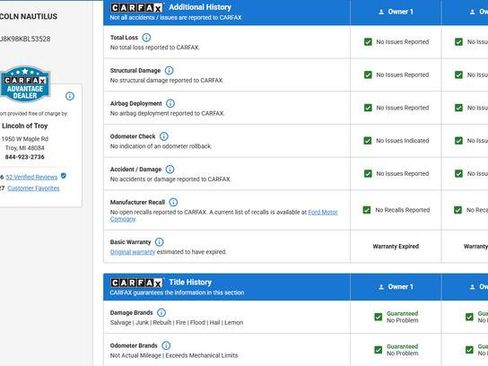Open the Airbag Deployment info icon
This screenshot has height=366, width=488.
[170, 103]
